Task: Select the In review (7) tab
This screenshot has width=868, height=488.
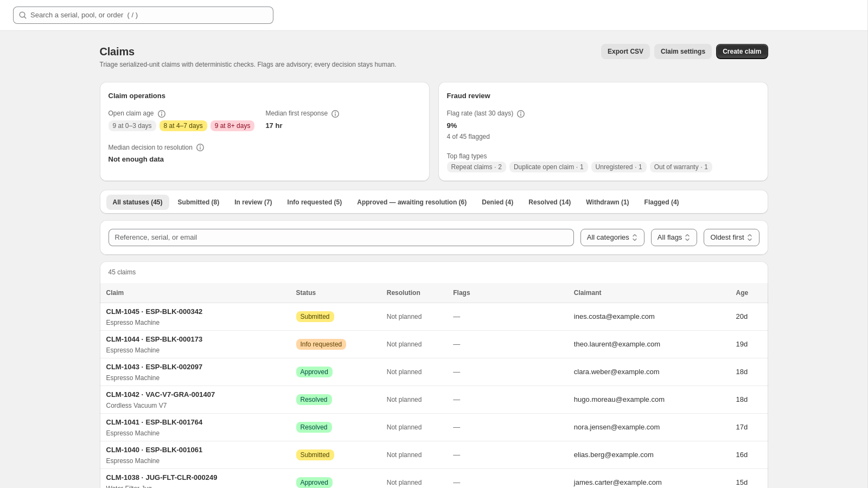Action: click(253, 202)
